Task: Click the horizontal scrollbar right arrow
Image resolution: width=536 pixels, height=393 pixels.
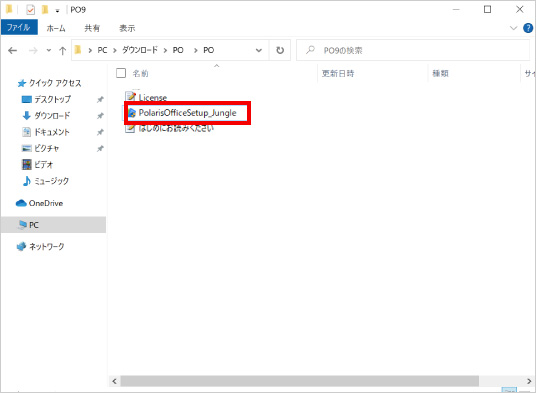Action: click(x=529, y=381)
